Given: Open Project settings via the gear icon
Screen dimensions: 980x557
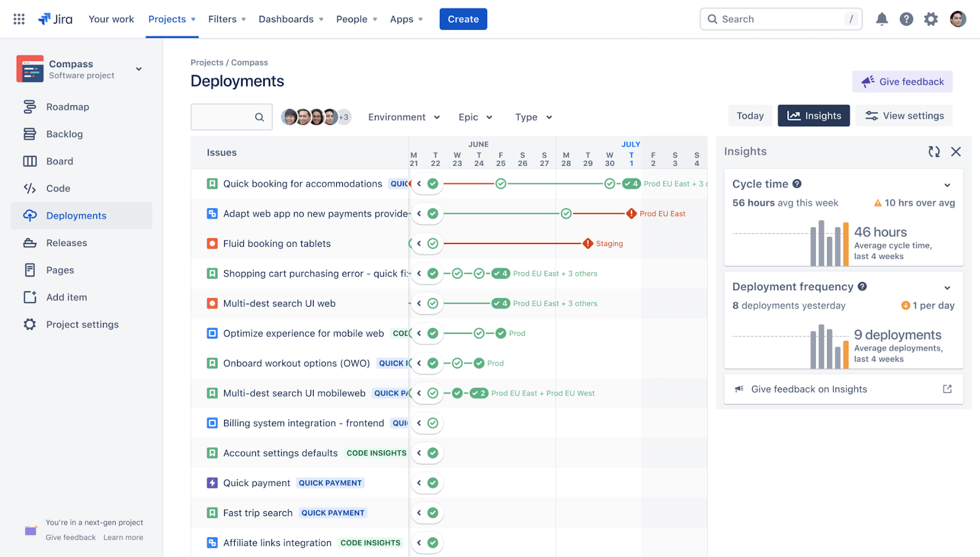Looking at the screenshot, I should [29, 324].
